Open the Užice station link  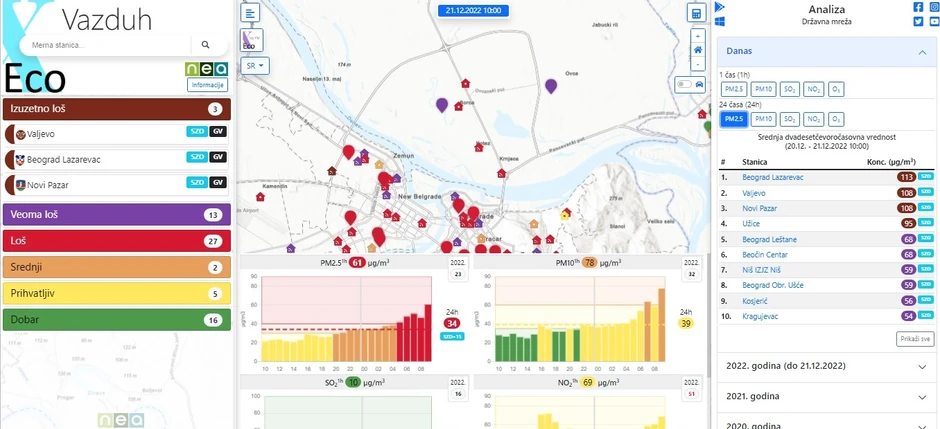751,223
